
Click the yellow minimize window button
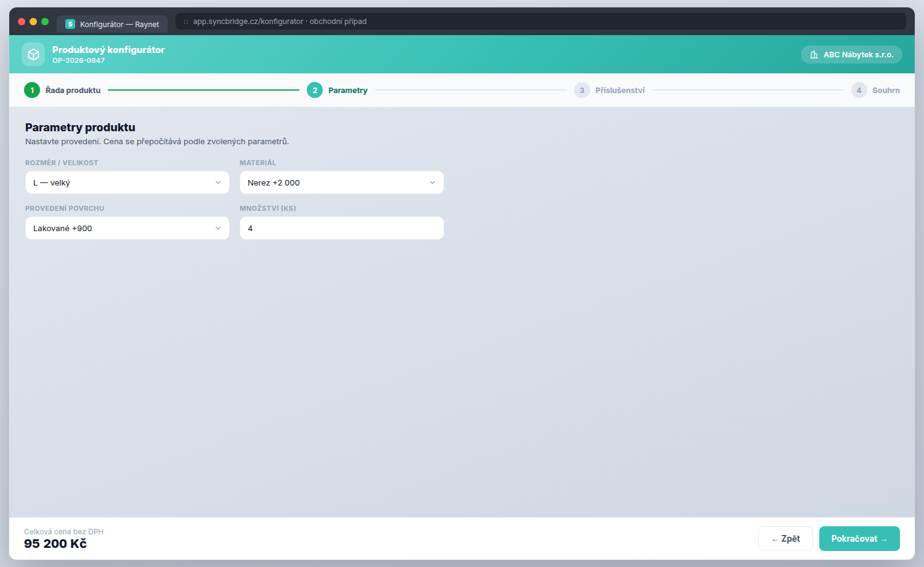(33, 22)
